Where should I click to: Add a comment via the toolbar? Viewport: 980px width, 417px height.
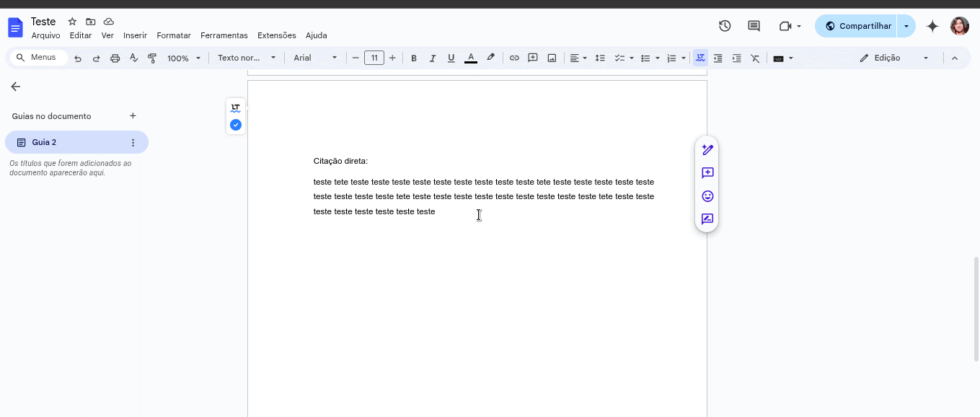pyautogui.click(x=533, y=58)
